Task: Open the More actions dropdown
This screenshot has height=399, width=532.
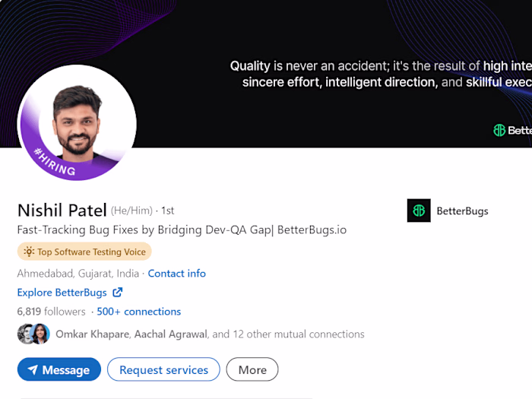Action: (x=252, y=370)
